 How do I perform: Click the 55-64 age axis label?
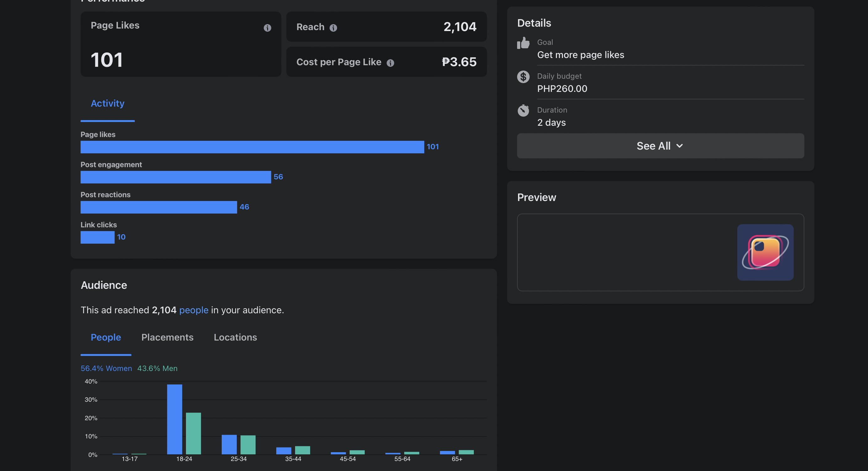402,459
